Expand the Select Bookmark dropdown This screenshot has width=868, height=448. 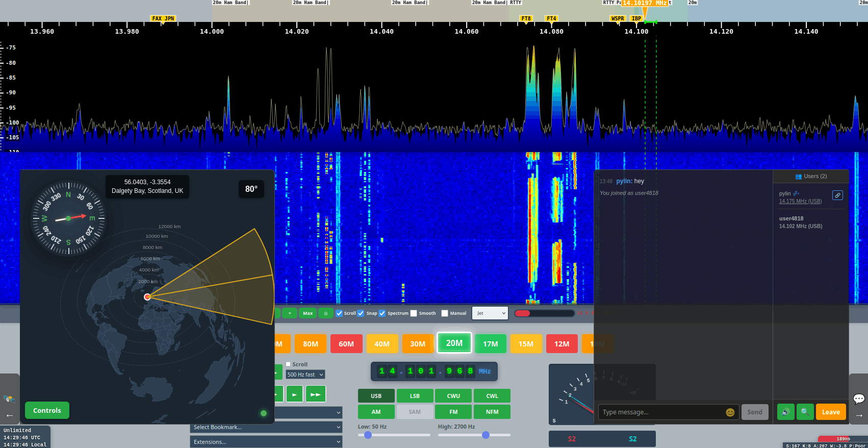point(266,427)
